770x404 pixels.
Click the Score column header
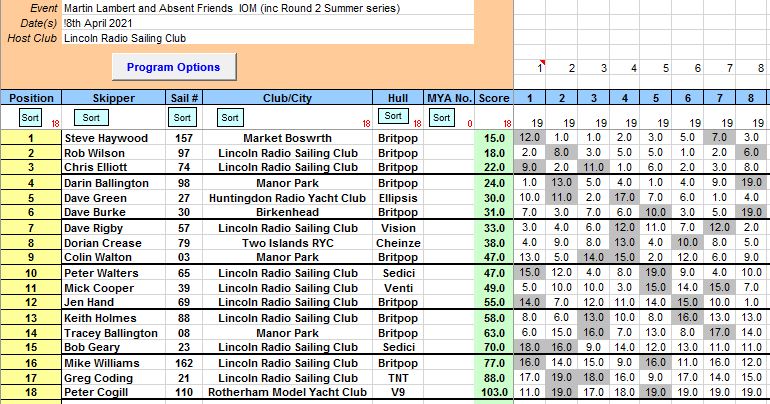pos(493,98)
